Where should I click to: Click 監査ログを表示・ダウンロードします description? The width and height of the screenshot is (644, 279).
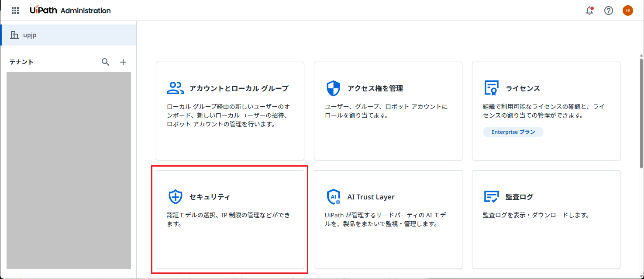tap(536, 215)
